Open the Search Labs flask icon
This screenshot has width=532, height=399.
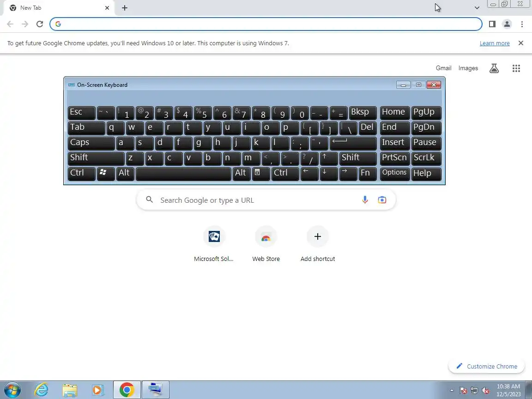tap(494, 68)
